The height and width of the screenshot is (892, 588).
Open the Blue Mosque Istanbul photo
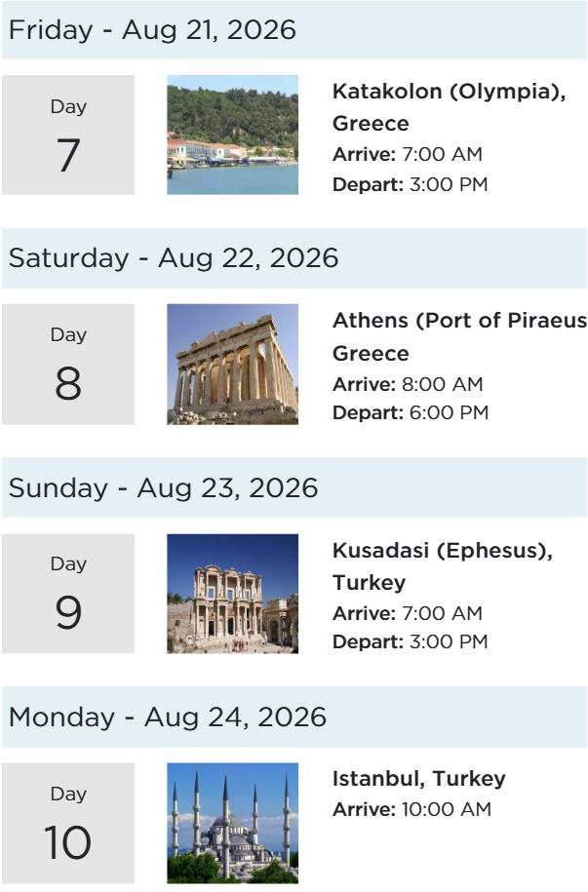[232, 823]
